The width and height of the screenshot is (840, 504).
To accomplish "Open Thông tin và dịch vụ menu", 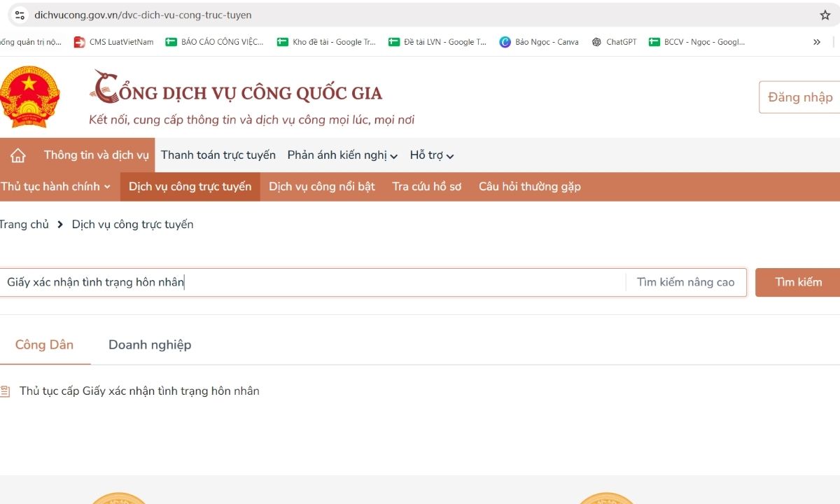I will pos(97,155).
